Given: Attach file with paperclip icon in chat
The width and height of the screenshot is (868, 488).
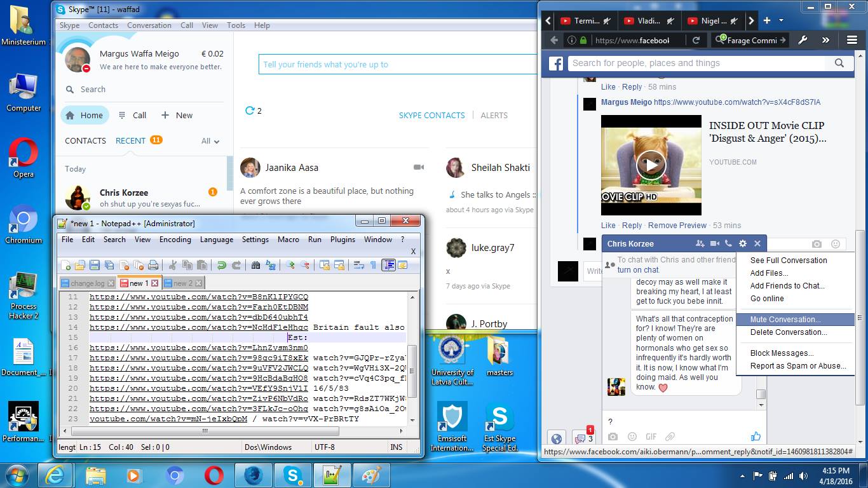Looking at the screenshot, I should click(x=669, y=437).
